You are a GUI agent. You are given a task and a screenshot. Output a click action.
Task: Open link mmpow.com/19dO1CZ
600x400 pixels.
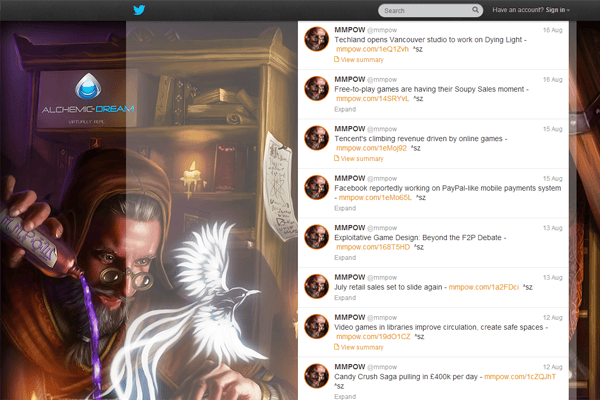point(373,336)
